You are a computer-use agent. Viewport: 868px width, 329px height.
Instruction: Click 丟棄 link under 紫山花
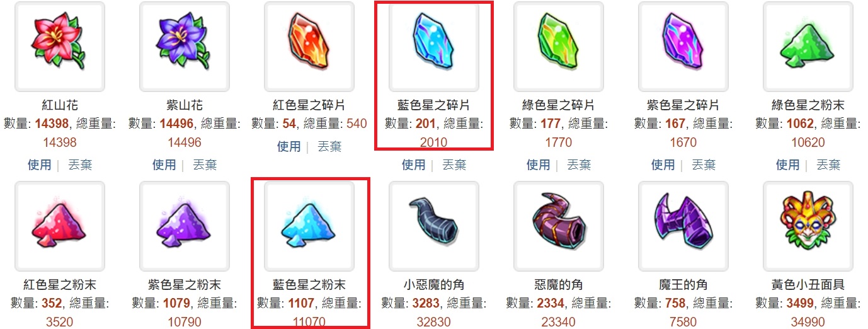205,165
